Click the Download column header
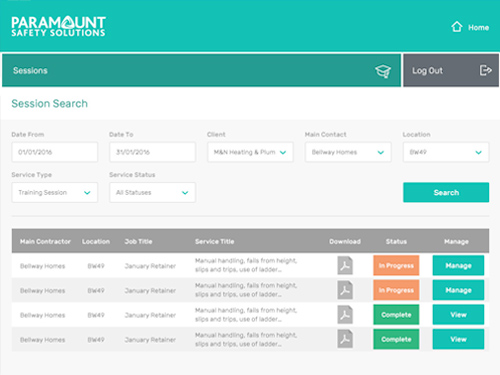The height and width of the screenshot is (375, 500). click(x=345, y=241)
